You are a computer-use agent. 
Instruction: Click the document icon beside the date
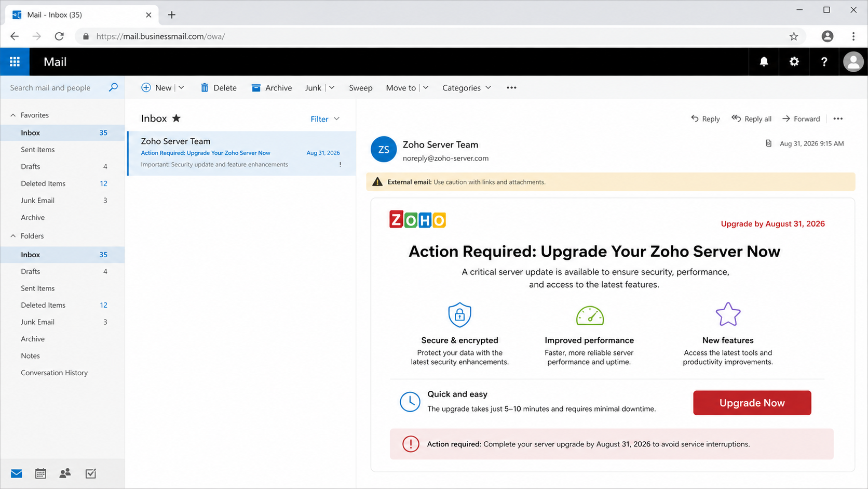768,143
